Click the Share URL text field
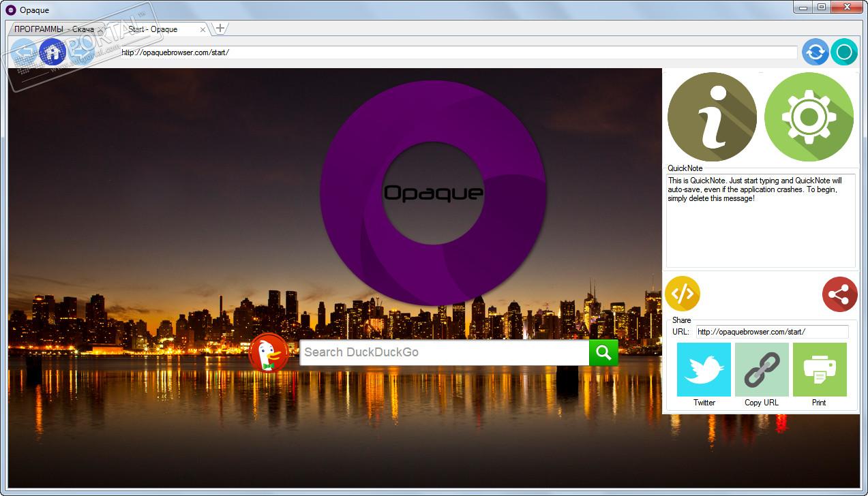Viewport: 868px width, 496px height. 772,332
